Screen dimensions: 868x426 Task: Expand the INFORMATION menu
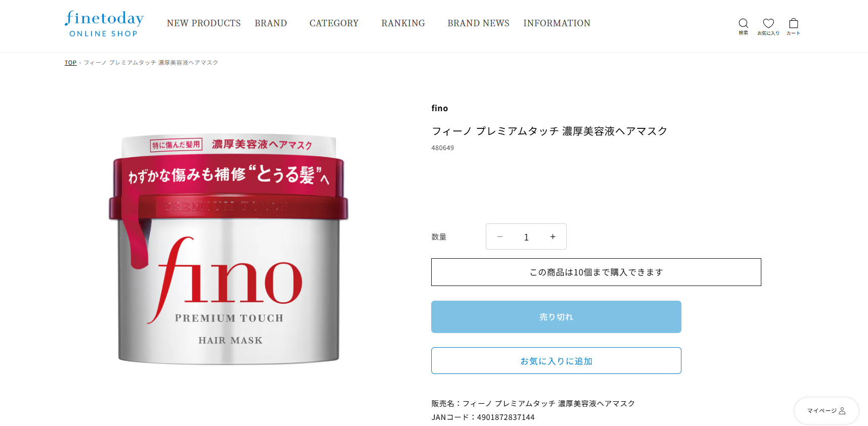pos(557,23)
